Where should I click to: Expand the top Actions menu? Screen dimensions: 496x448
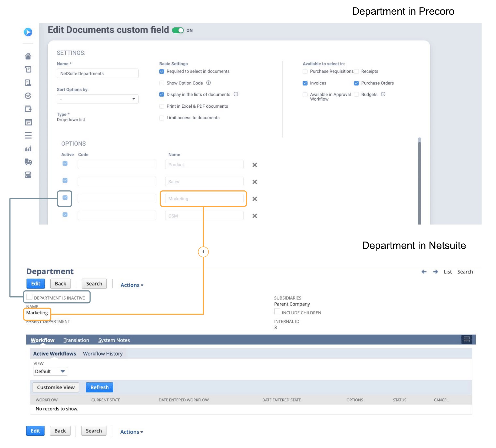point(132,285)
